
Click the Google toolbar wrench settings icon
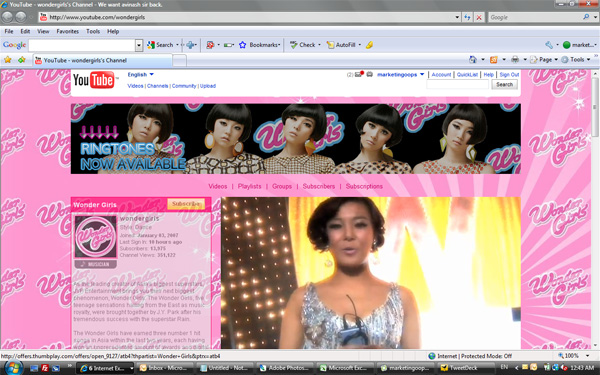(549, 45)
